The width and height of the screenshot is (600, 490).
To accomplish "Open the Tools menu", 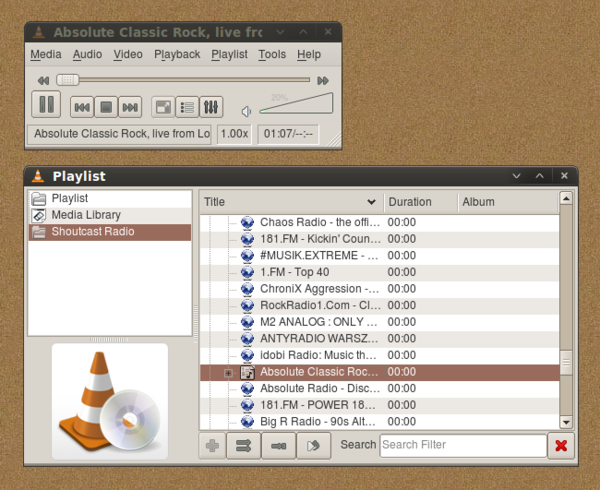I will pos(272,54).
